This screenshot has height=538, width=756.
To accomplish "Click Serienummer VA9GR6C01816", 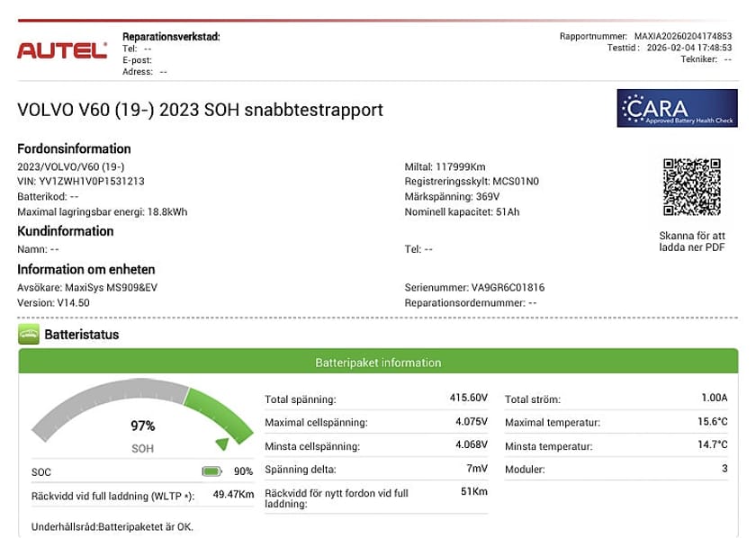I will pyautogui.click(x=474, y=288).
